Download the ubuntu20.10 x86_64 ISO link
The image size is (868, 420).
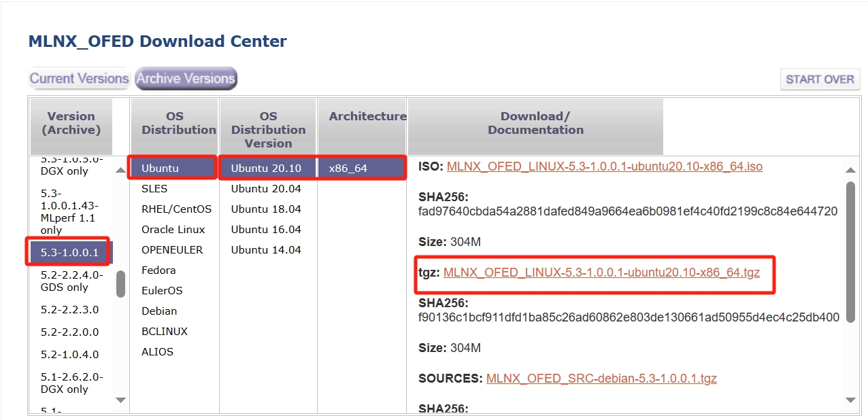click(x=605, y=167)
